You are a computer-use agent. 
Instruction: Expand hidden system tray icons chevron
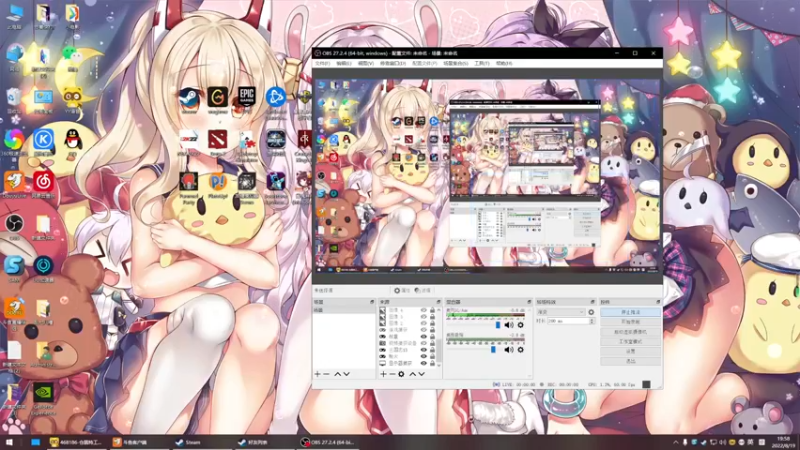click(676, 442)
